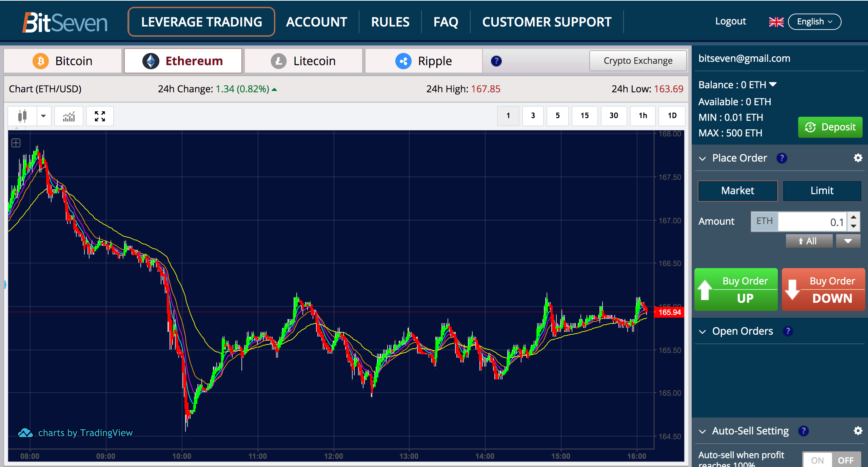Screen dimensions: 868x467
Task: Increase the ETH amount with up arrow
Action: point(854,217)
